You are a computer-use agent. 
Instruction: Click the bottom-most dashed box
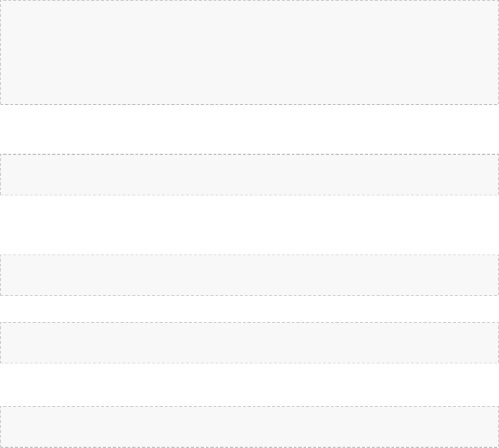pos(249,427)
